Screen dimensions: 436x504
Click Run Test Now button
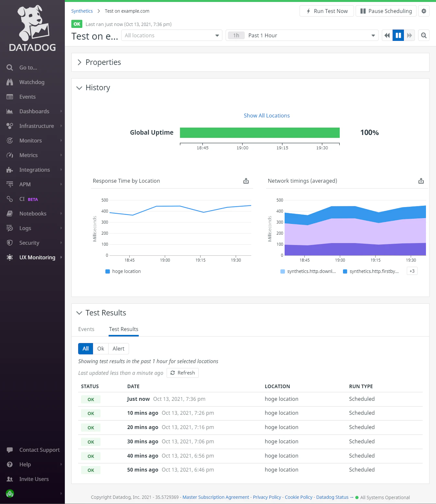[x=327, y=11]
